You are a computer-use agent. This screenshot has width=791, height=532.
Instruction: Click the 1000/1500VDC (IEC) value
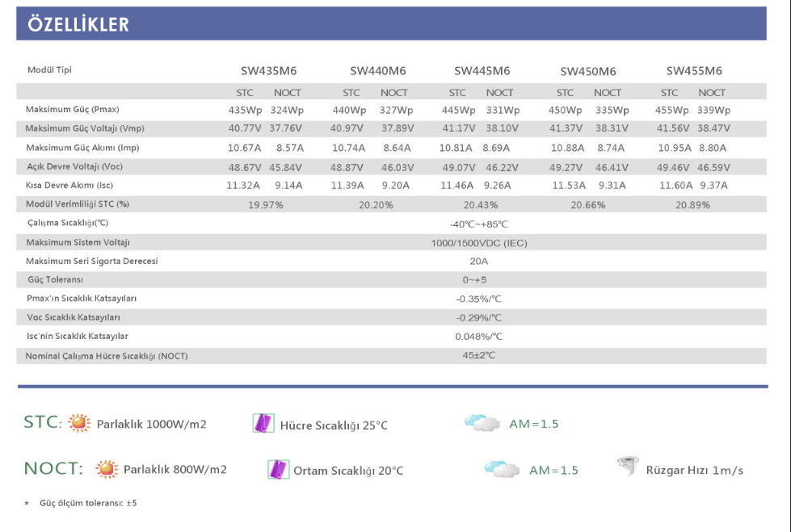(x=479, y=243)
